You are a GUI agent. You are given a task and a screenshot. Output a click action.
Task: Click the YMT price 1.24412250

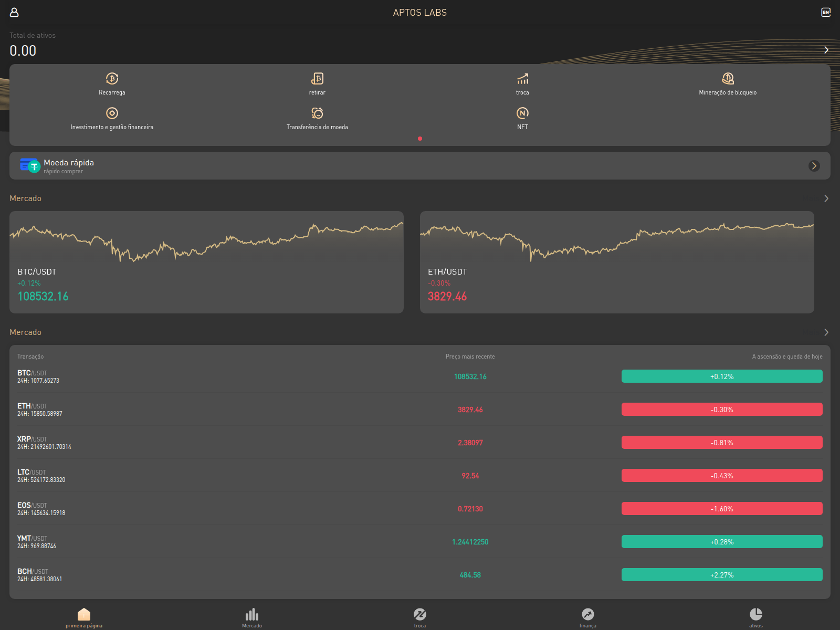tap(470, 542)
